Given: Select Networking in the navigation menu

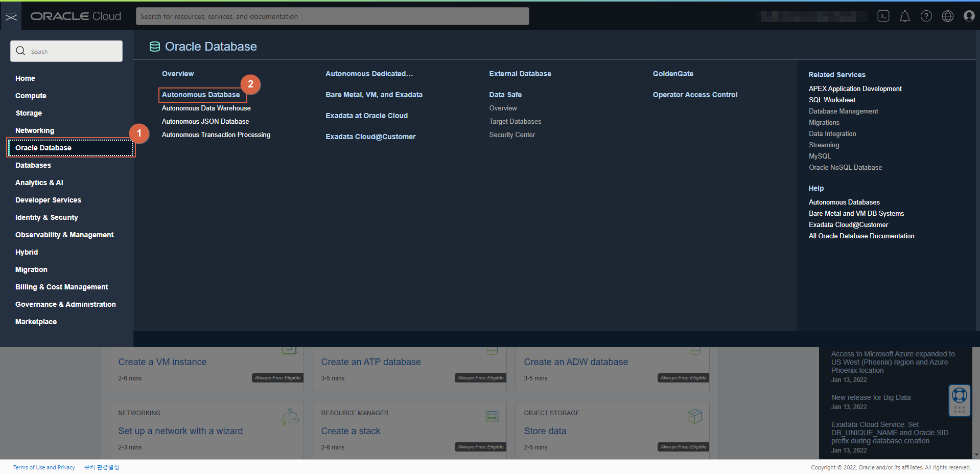Looking at the screenshot, I should point(35,130).
